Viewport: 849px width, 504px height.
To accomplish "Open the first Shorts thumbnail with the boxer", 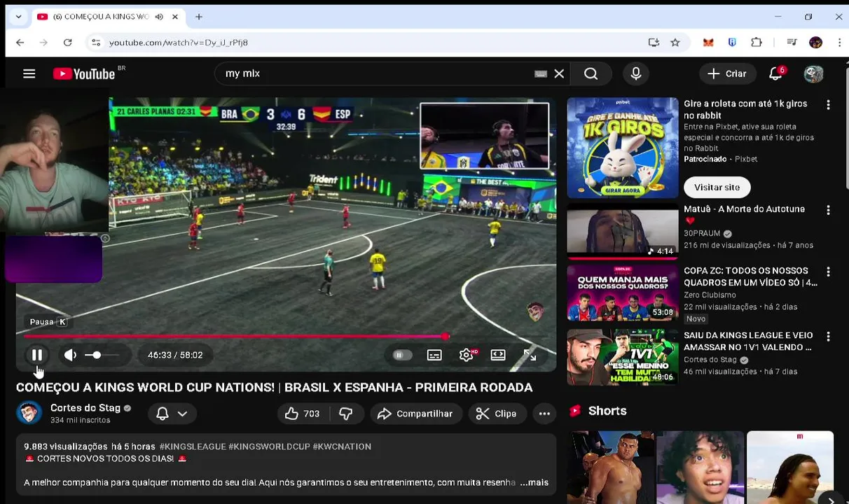I will tap(611, 468).
